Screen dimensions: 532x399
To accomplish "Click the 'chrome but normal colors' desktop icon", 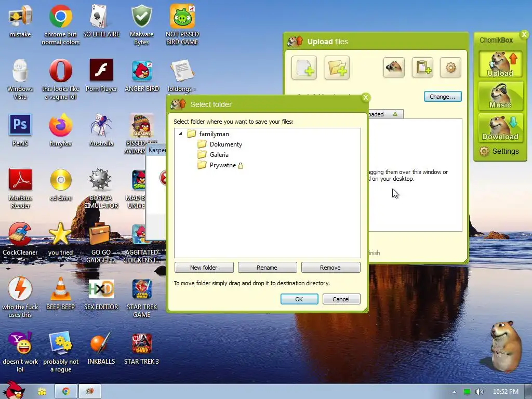I will pyautogui.click(x=60, y=25).
